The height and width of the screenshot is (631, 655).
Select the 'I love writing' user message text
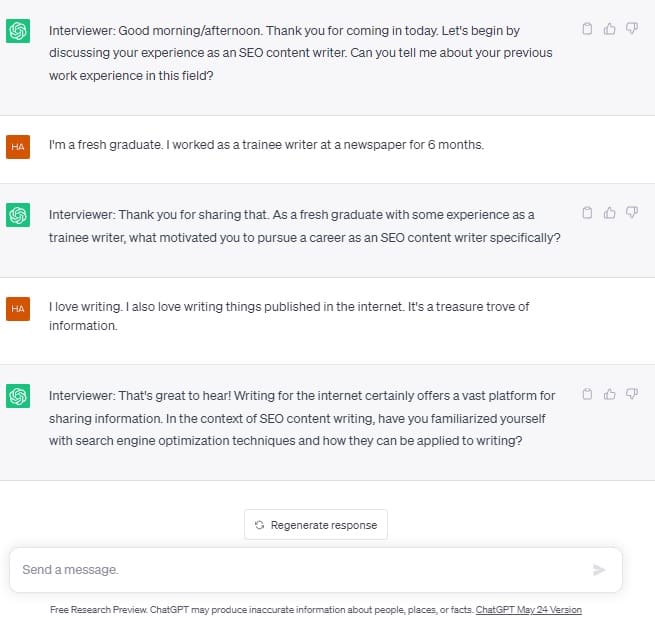289,316
